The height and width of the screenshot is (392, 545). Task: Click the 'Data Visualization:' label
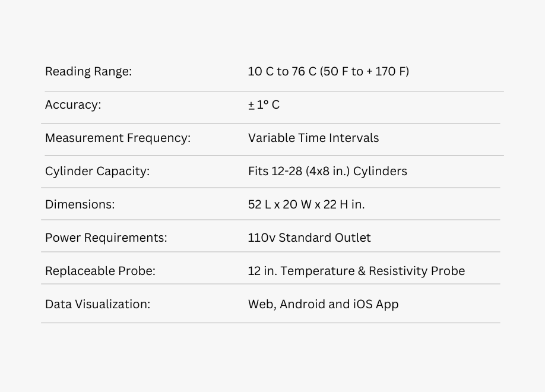point(97,305)
